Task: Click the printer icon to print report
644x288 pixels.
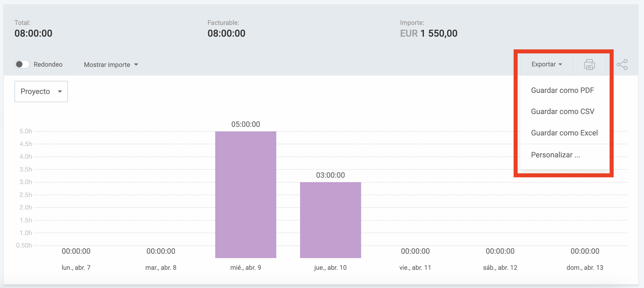Action: (x=589, y=65)
